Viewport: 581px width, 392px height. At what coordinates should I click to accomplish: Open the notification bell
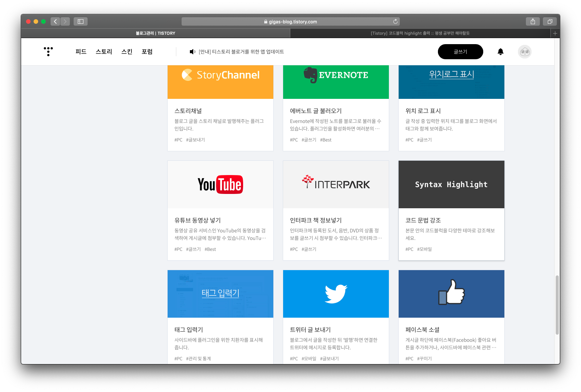(501, 52)
